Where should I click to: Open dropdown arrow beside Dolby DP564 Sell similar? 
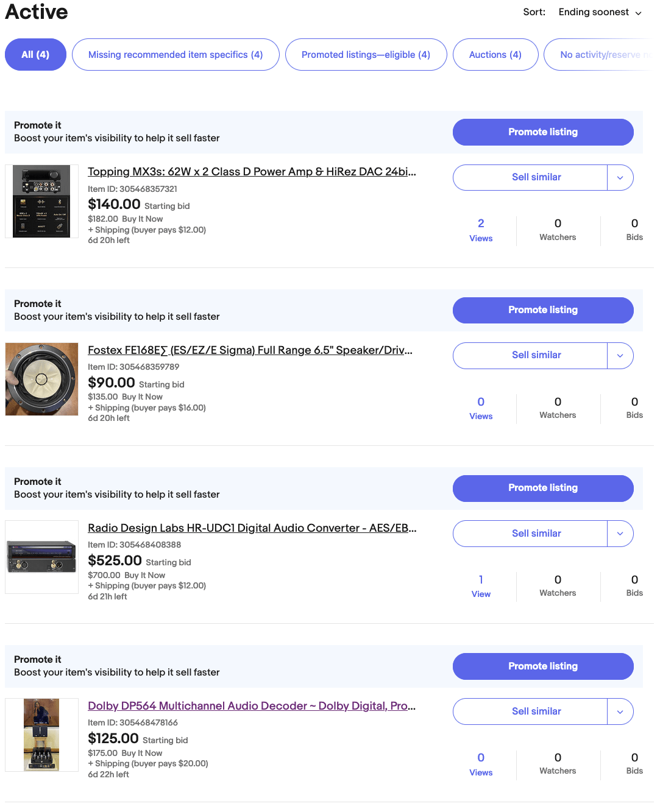pyautogui.click(x=620, y=711)
